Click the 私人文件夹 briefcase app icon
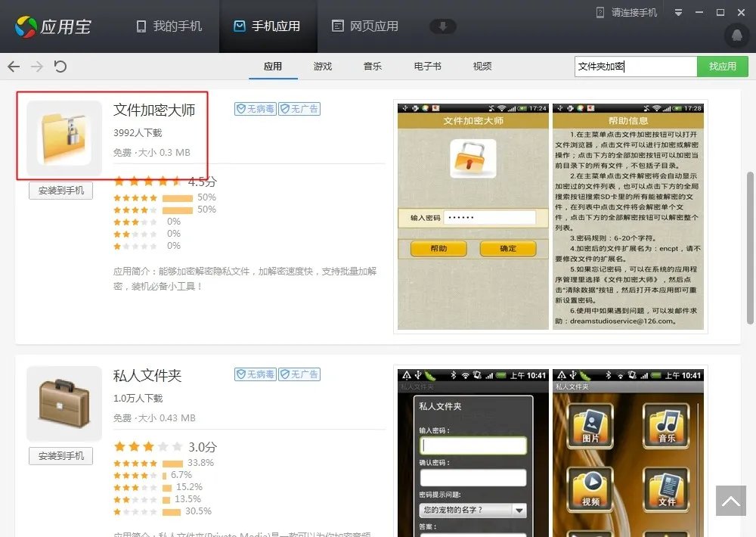756x537 pixels. 64,402
